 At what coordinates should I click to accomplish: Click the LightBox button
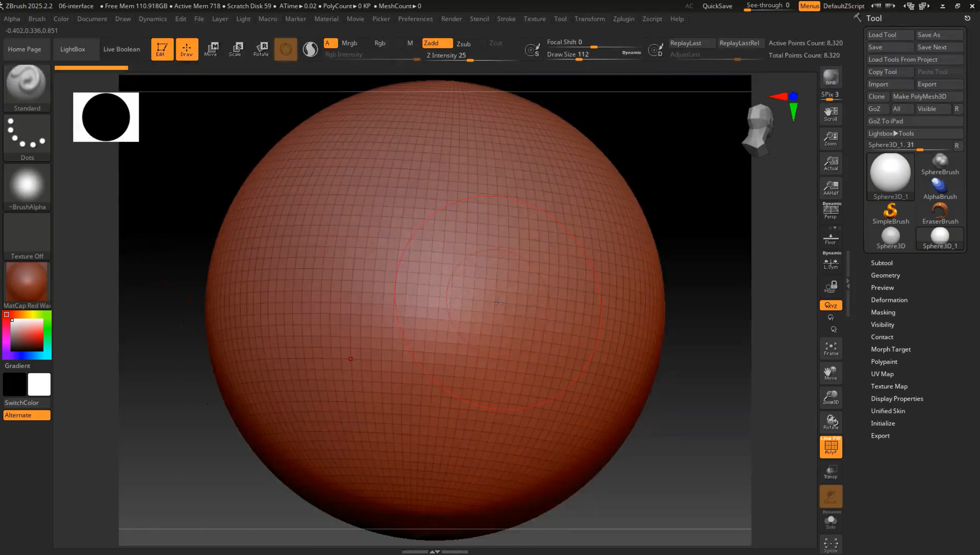tap(72, 49)
